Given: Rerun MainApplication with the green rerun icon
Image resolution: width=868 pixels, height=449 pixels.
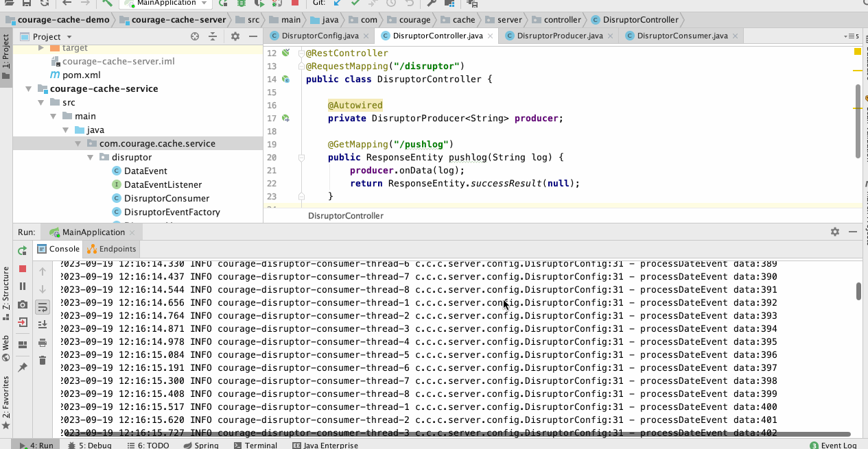Looking at the screenshot, I should [23, 251].
